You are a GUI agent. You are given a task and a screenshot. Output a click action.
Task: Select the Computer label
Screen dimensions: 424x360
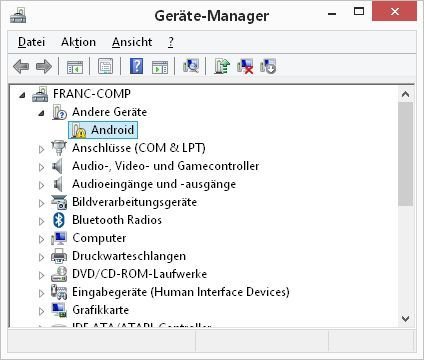pyautogui.click(x=99, y=238)
